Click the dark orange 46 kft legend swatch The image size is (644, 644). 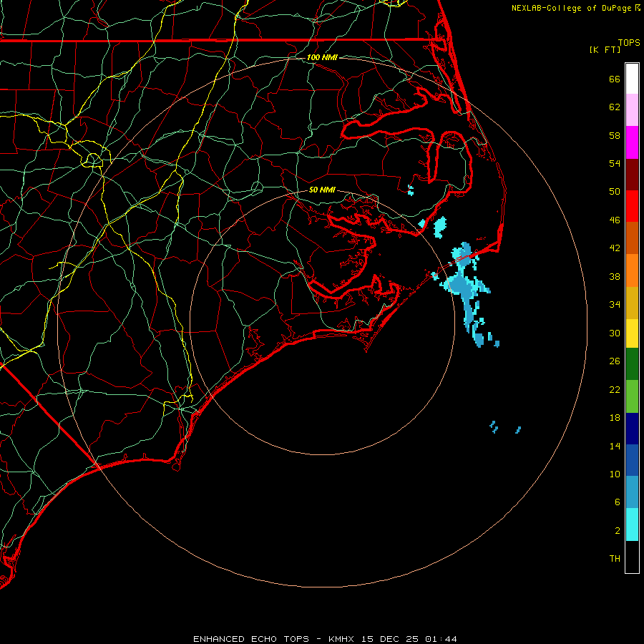click(632, 238)
